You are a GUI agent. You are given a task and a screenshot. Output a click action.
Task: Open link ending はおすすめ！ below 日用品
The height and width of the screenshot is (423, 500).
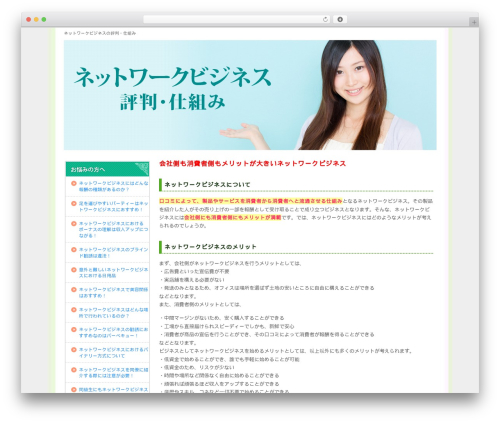[113, 293]
